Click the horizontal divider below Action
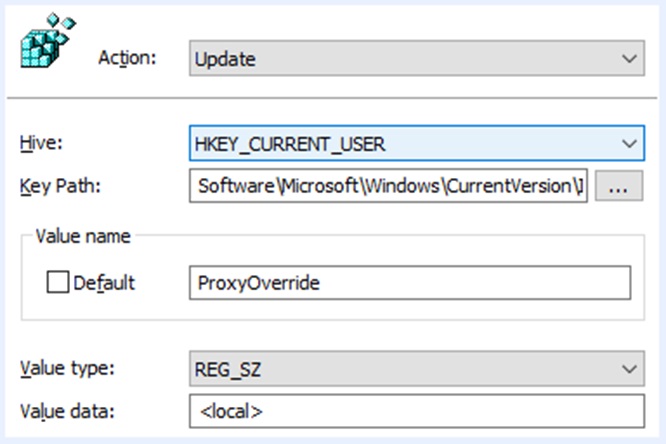This screenshot has width=666, height=444. pos(333,98)
